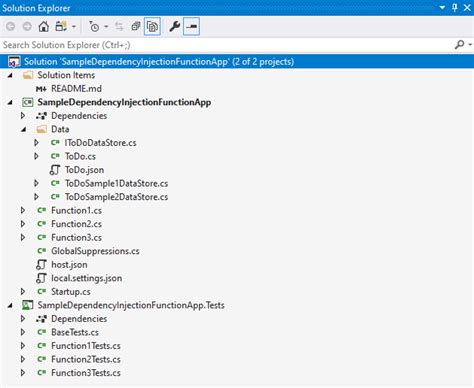Click the Collapse All toolbar icon
This screenshot has height=388, width=474.
(136, 26)
